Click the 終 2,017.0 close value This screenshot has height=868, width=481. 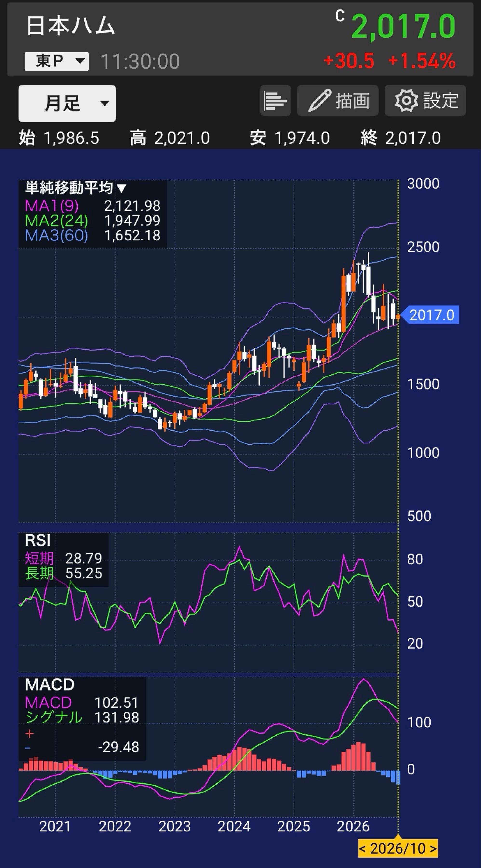[401, 138]
